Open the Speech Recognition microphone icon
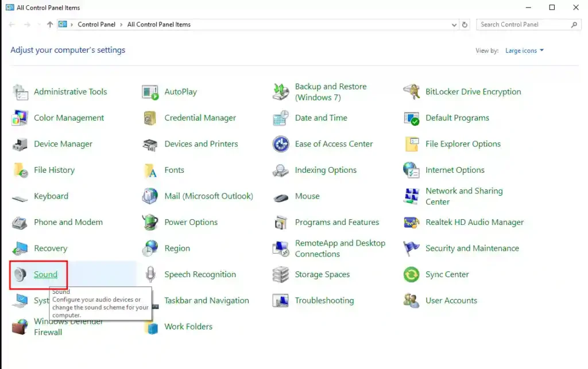Screen dimensions: 588x369 point(150,274)
